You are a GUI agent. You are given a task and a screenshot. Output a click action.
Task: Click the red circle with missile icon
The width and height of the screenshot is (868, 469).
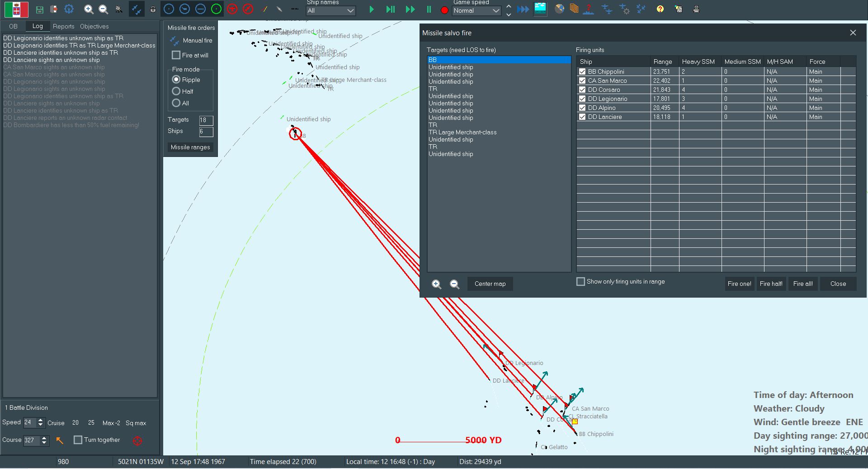(x=248, y=9)
